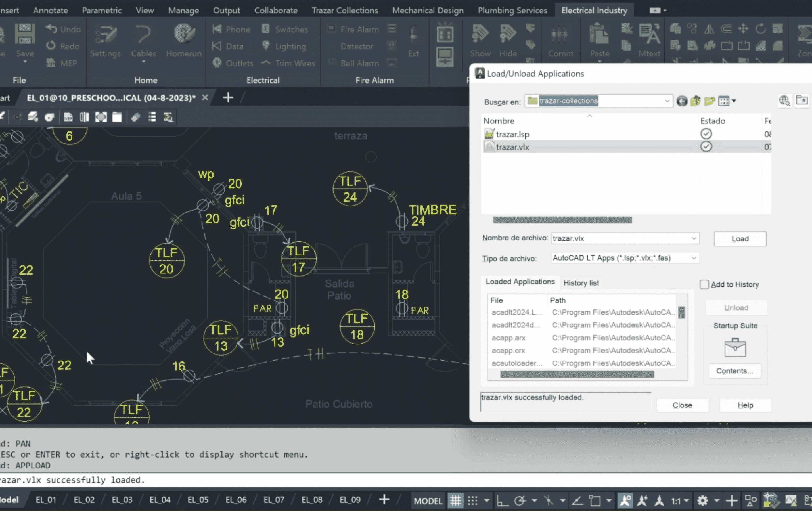Toggle auto-add annotation scales in the status bar
The image size is (812, 511).
pos(643,500)
